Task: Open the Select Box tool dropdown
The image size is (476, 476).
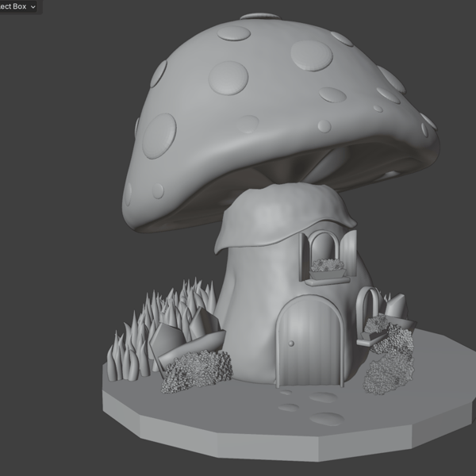Action: pos(17,6)
